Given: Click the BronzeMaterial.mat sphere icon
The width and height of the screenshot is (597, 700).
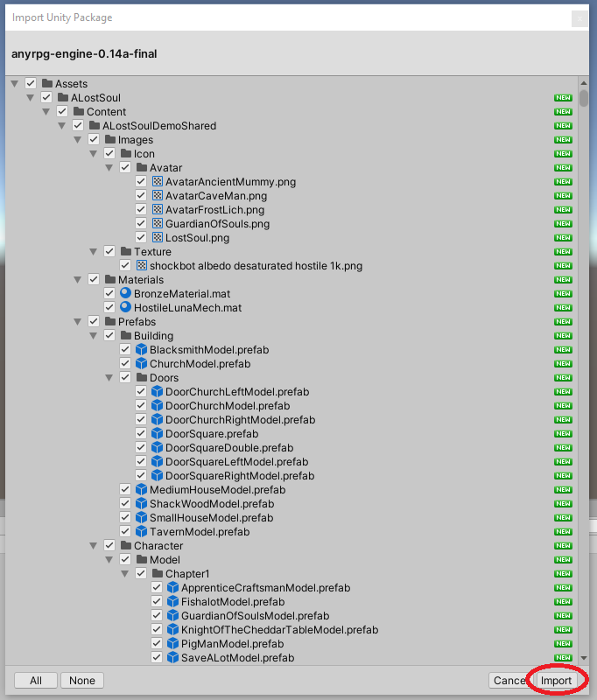Looking at the screenshot, I should (x=126, y=294).
